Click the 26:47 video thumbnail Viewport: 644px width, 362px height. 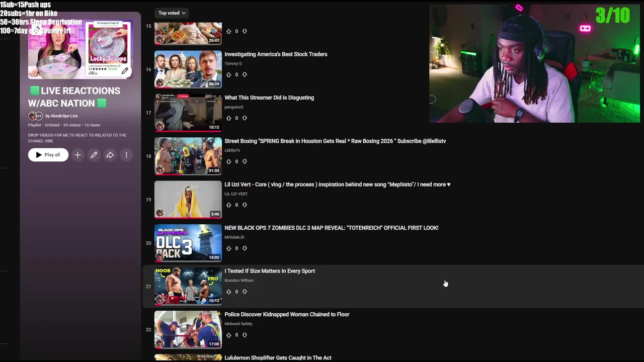[x=188, y=34]
